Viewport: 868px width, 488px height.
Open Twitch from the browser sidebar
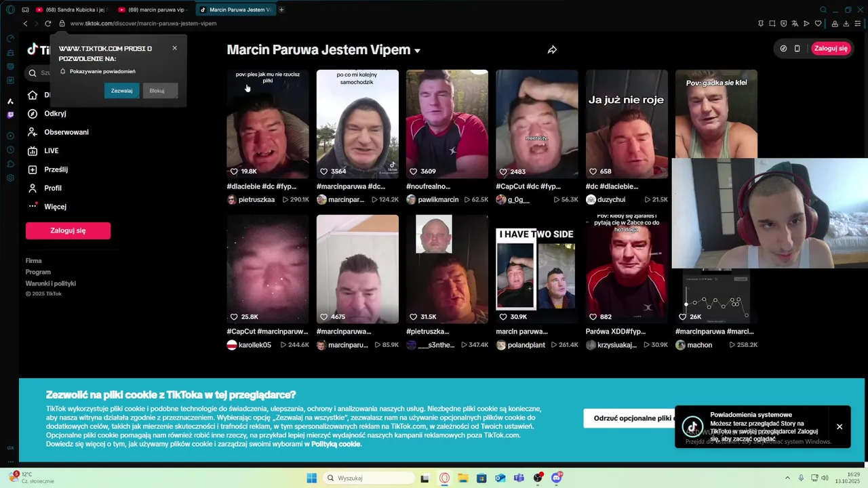10,115
